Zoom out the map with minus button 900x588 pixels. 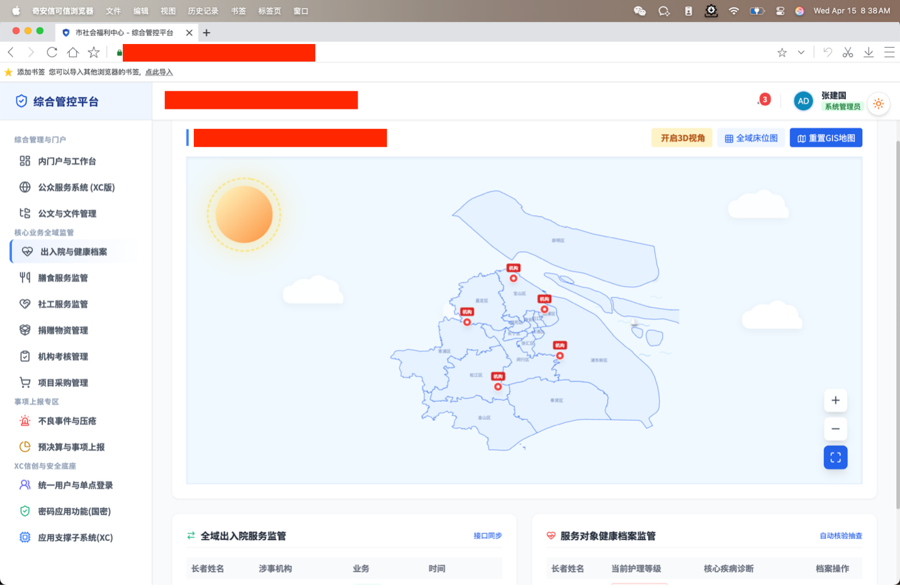point(836,429)
